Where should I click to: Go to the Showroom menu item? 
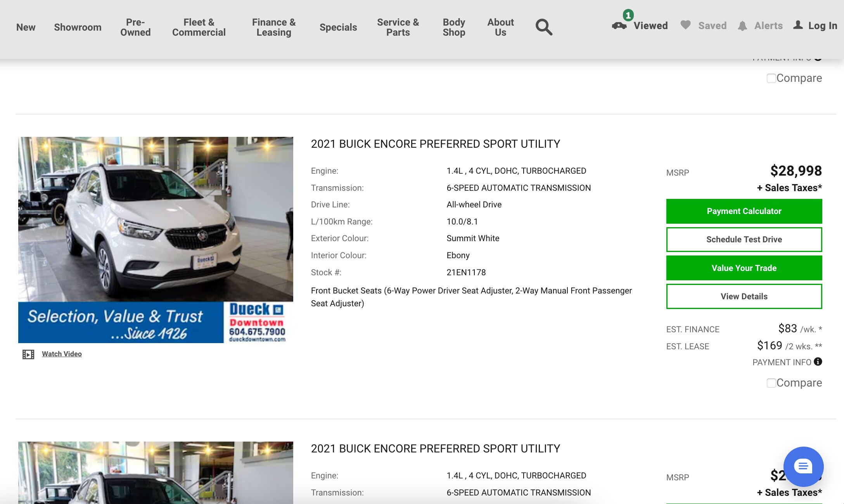click(78, 27)
